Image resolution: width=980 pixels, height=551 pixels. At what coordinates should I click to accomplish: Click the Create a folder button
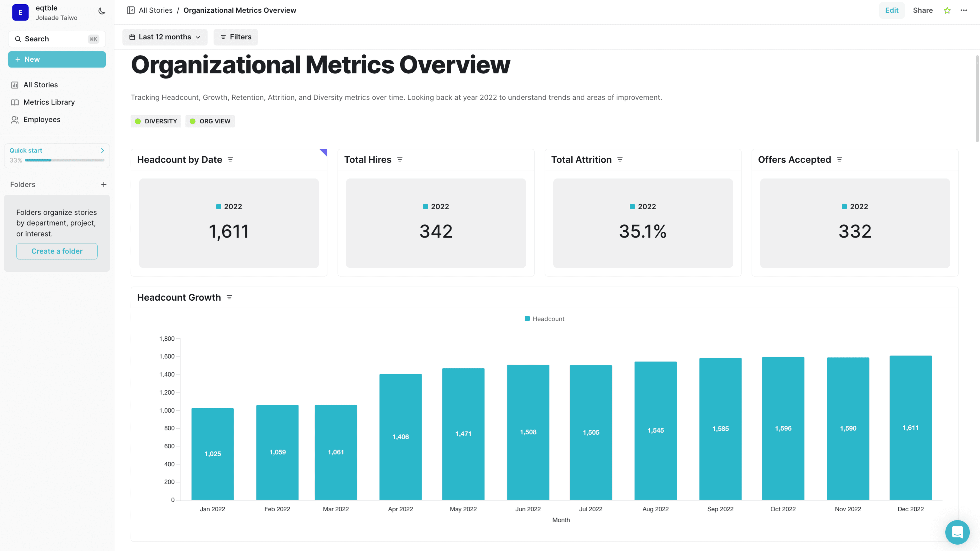coord(57,251)
